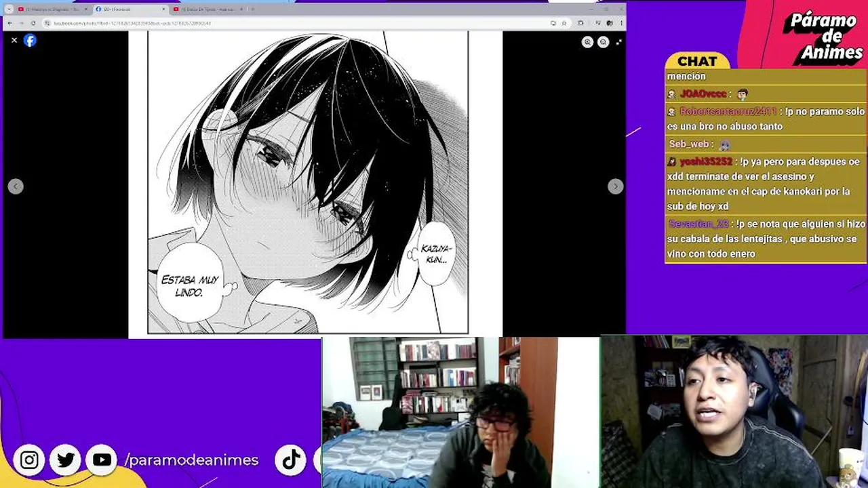Close the Facebook photo viewer
The width and height of the screenshot is (868, 488).
14,40
